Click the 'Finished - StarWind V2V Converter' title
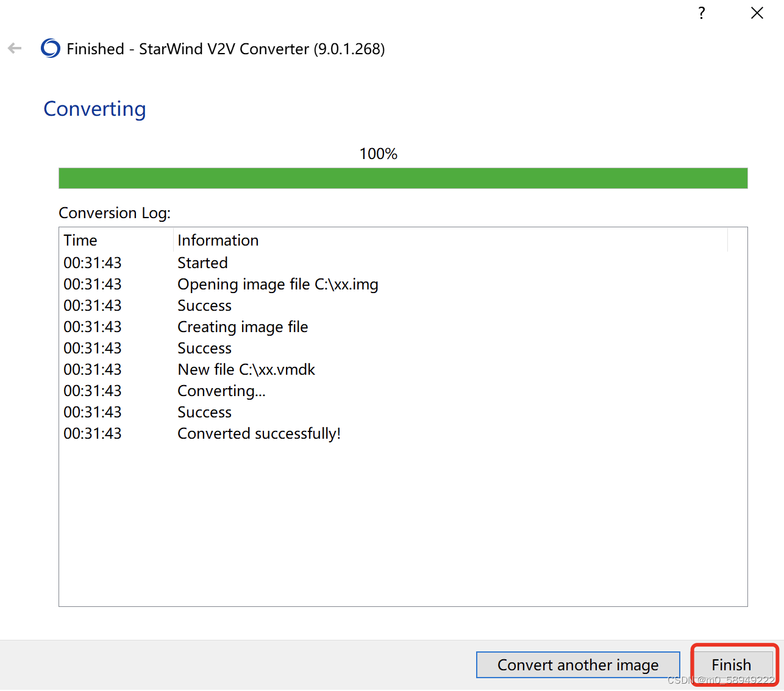The image size is (784, 691). click(x=226, y=49)
